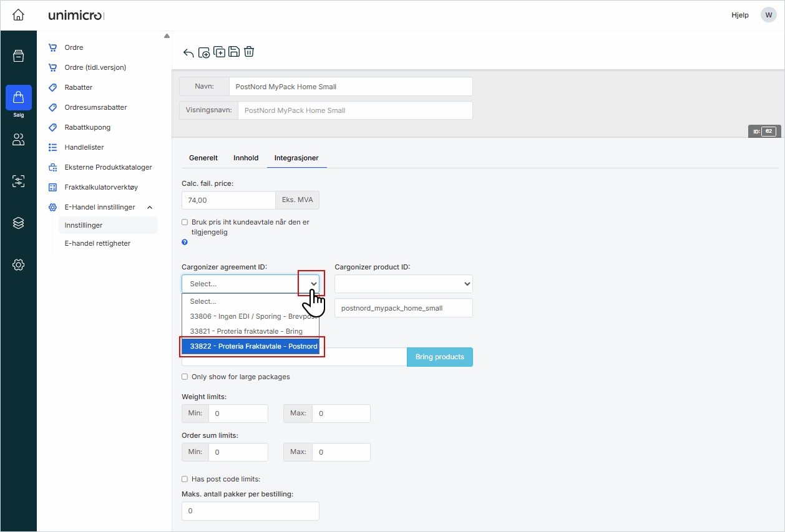Viewport: 785px width, 532px height.
Task: Toggle Has post code limits checkbox
Action: pyautogui.click(x=185, y=479)
